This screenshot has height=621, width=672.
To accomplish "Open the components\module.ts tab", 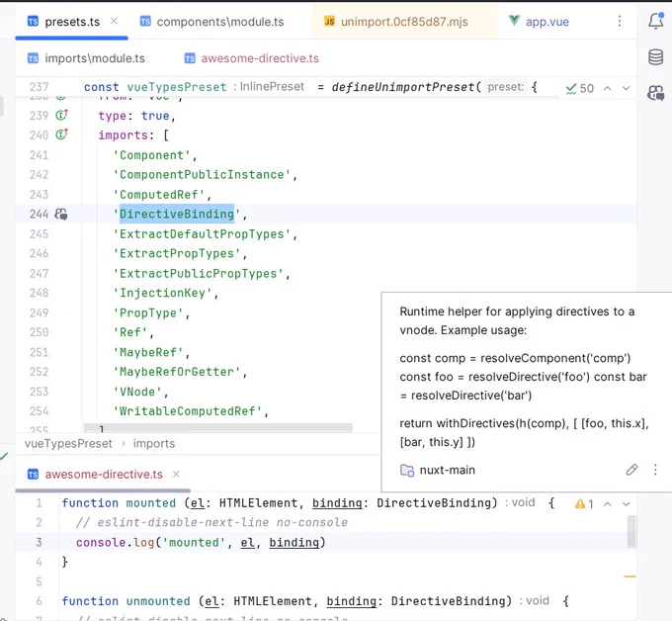I will pyautogui.click(x=212, y=22).
